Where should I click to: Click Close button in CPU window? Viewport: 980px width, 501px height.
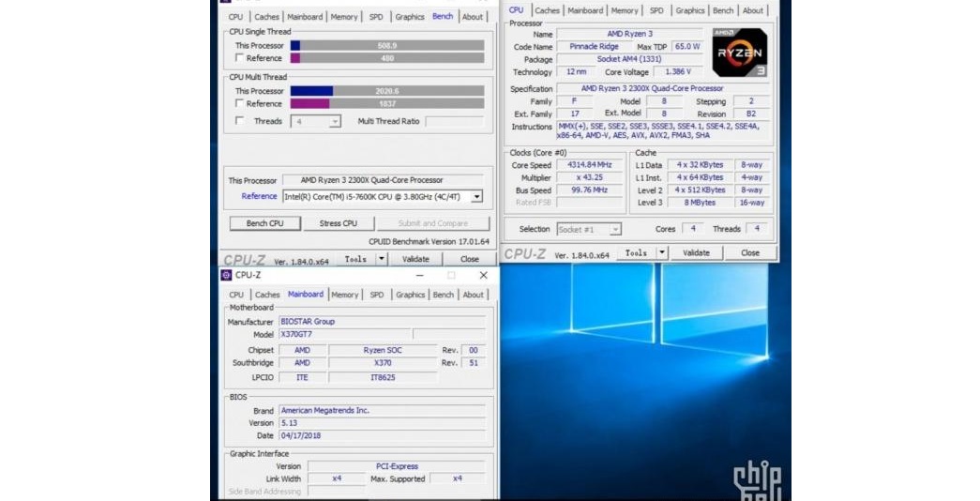[x=750, y=252]
